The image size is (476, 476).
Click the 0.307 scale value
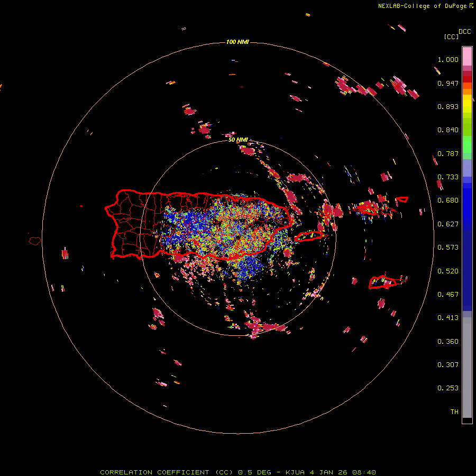[x=448, y=365]
